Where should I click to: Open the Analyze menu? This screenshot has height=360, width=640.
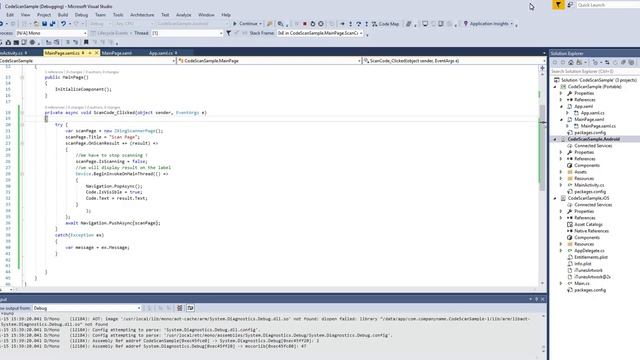[x=183, y=15]
